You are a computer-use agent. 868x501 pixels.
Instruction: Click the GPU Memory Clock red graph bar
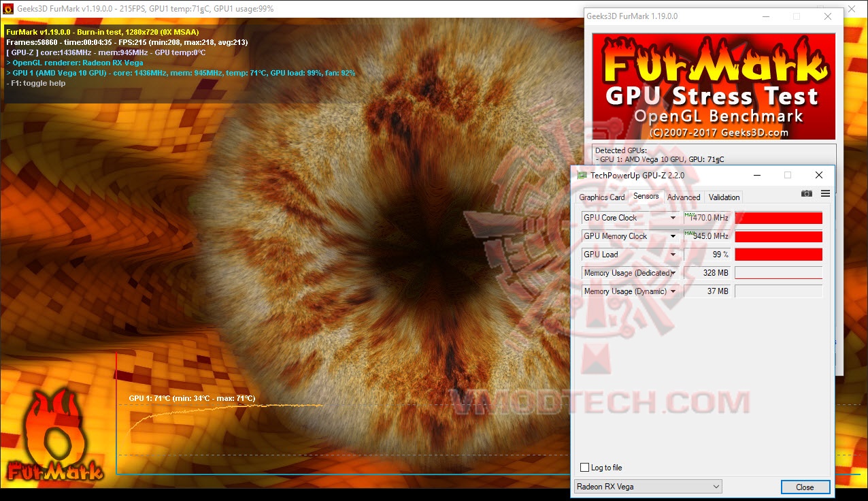point(778,236)
